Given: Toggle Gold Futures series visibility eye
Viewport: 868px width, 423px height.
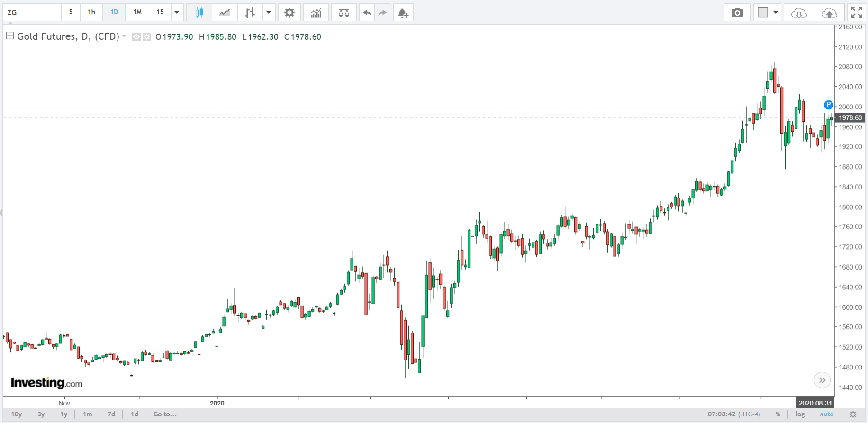Looking at the screenshot, I should coord(136,37).
